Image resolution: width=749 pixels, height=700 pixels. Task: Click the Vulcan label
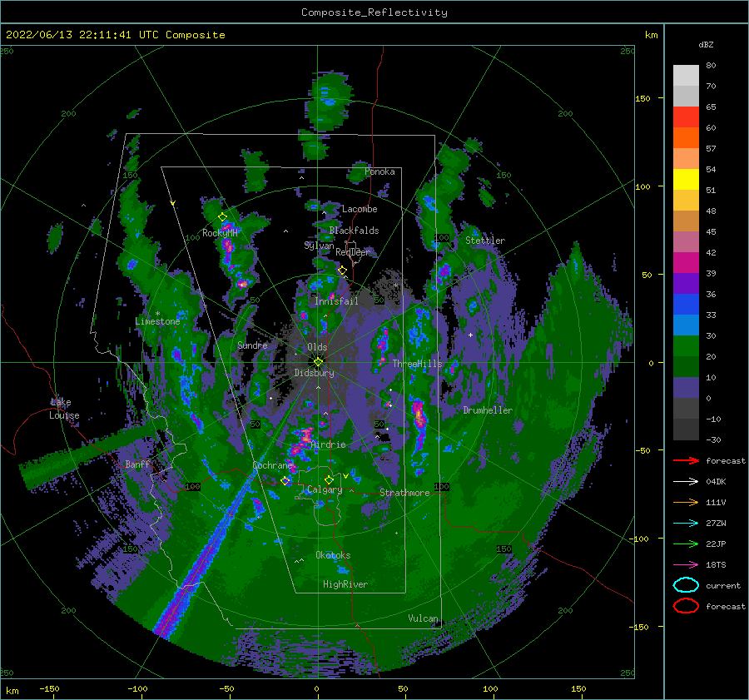pyautogui.click(x=424, y=618)
